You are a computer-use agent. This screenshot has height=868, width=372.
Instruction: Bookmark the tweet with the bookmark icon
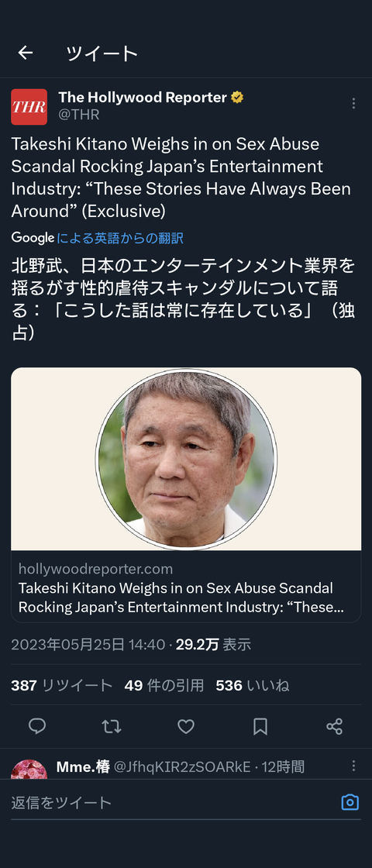tap(260, 726)
